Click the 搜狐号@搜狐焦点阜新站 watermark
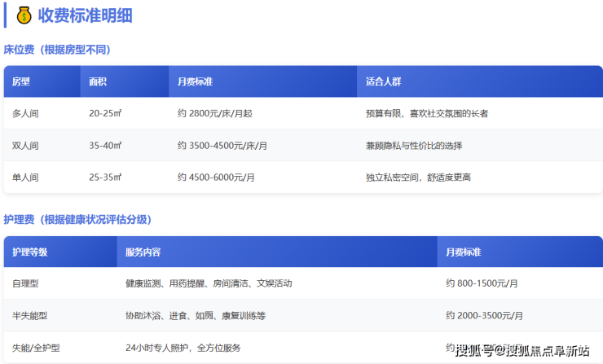The height and width of the screenshot is (364, 603). point(522,351)
